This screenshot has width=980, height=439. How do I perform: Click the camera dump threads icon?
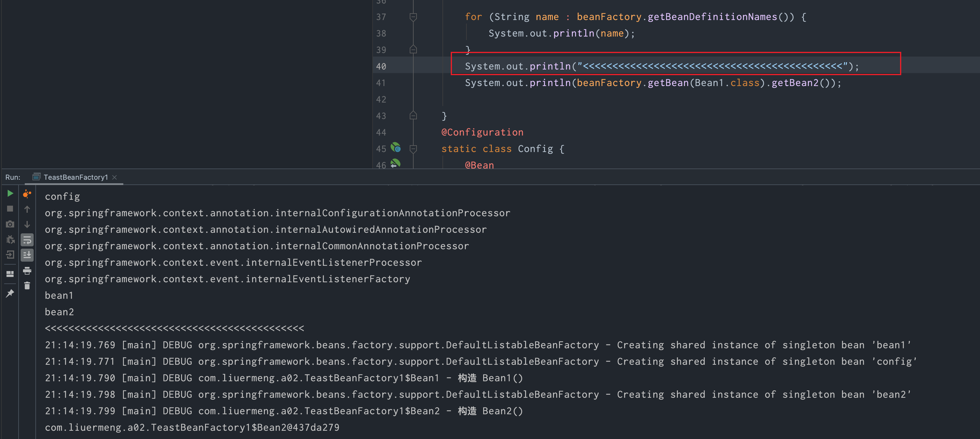10,224
